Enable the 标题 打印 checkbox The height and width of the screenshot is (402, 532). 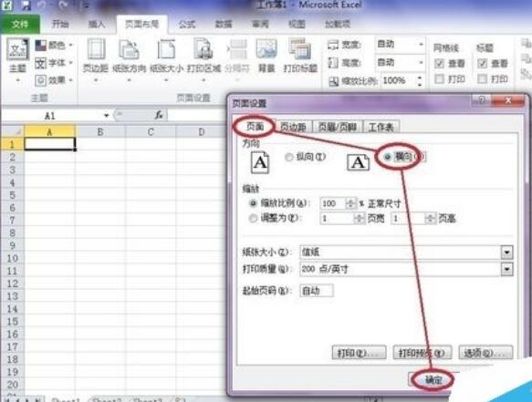pyautogui.click(x=482, y=79)
